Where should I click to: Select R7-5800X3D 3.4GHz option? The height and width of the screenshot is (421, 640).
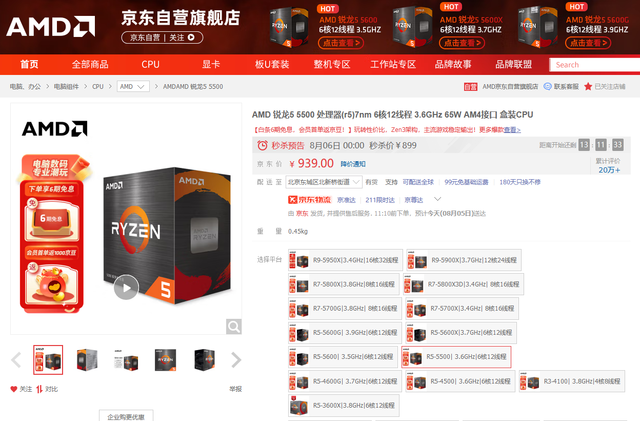pos(463,284)
